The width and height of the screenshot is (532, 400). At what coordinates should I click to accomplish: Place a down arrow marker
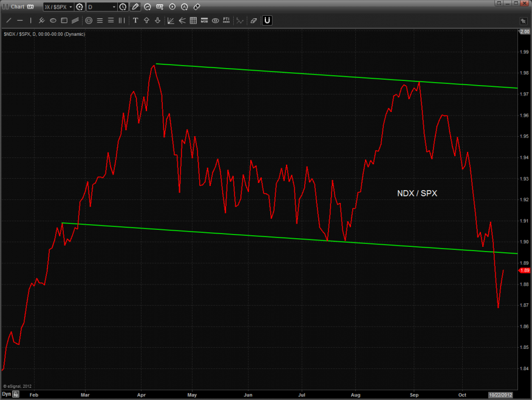(x=157, y=21)
